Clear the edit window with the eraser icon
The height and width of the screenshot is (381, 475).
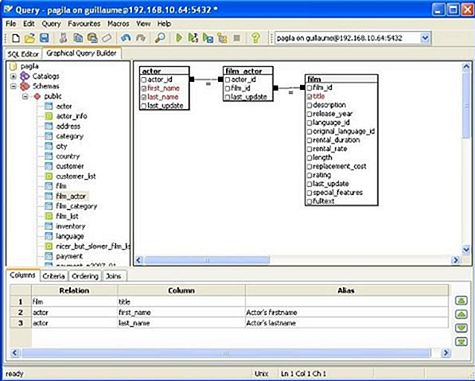pyautogui.click(x=107, y=38)
